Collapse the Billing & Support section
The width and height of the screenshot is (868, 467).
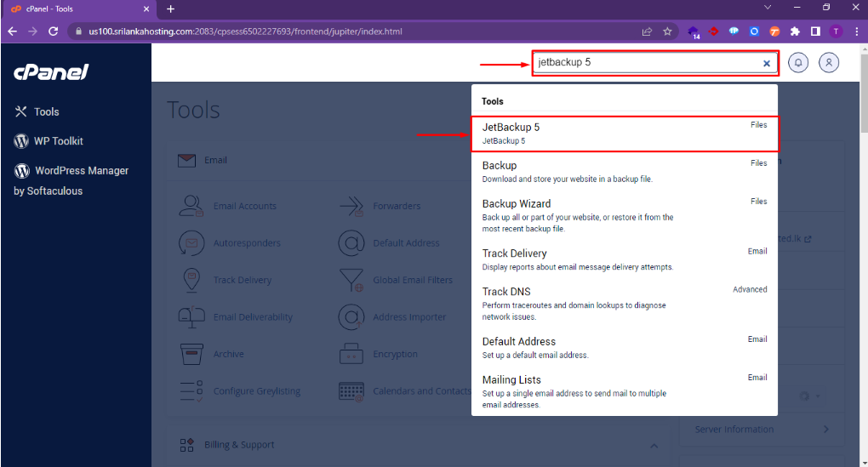coord(654,445)
